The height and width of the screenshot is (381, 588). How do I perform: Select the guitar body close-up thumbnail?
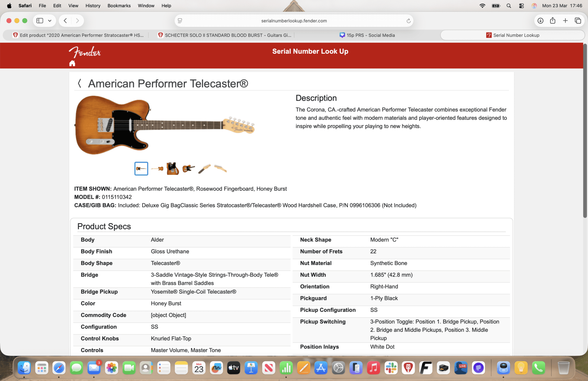tap(173, 169)
